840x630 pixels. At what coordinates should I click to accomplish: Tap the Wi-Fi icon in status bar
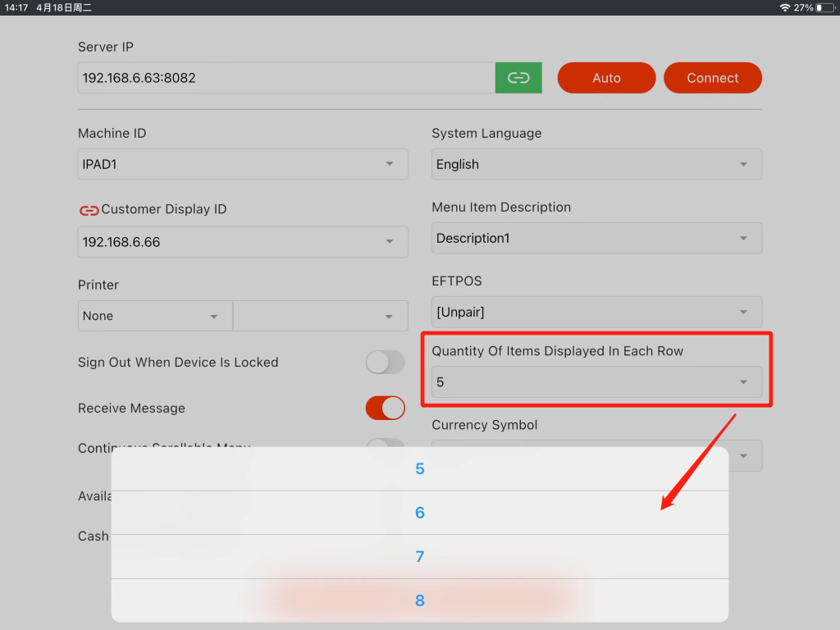click(x=785, y=7)
